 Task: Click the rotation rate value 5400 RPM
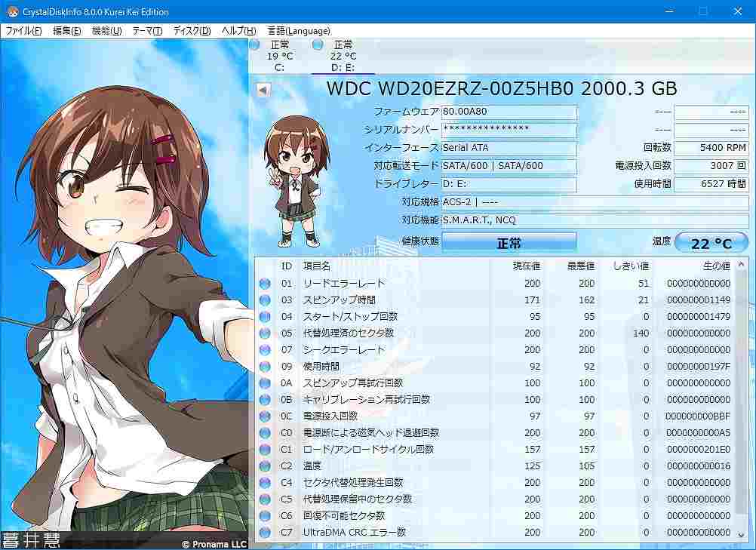click(x=711, y=148)
